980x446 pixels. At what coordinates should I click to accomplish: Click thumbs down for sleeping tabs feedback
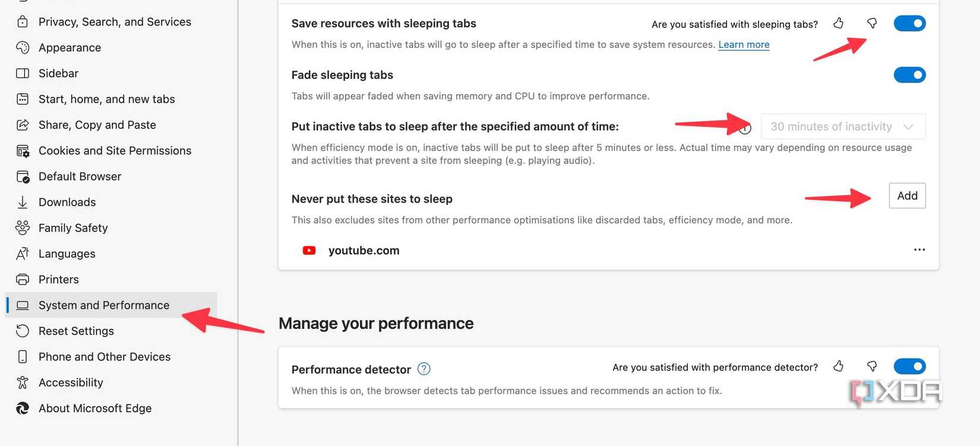pos(872,23)
